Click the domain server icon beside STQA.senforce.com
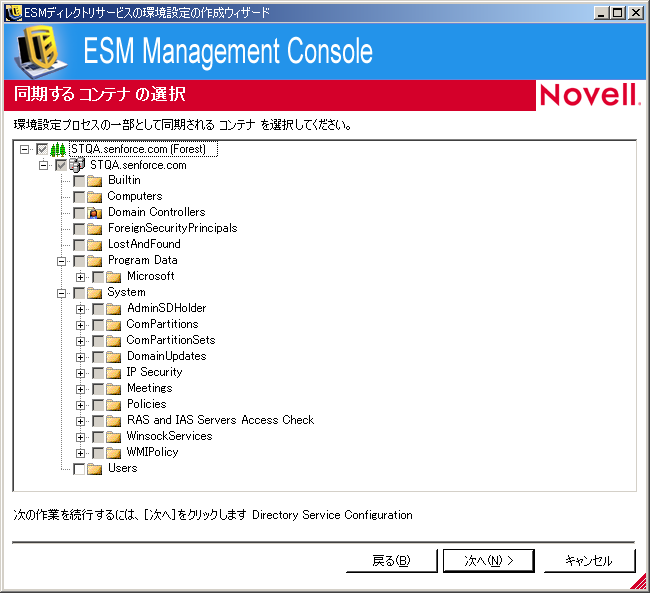 point(77,165)
